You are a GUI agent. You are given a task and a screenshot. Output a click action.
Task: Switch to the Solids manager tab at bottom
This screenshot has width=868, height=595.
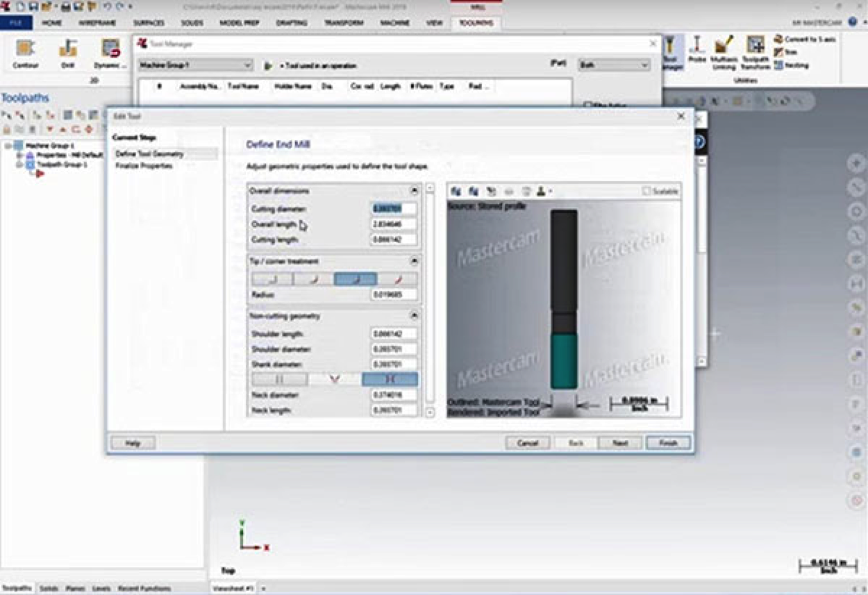coord(49,589)
